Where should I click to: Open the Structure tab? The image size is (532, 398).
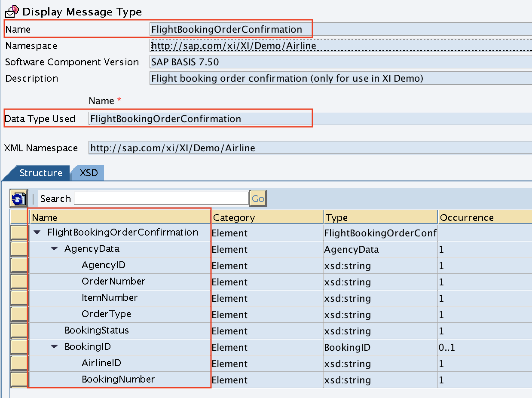click(x=40, y=173)
